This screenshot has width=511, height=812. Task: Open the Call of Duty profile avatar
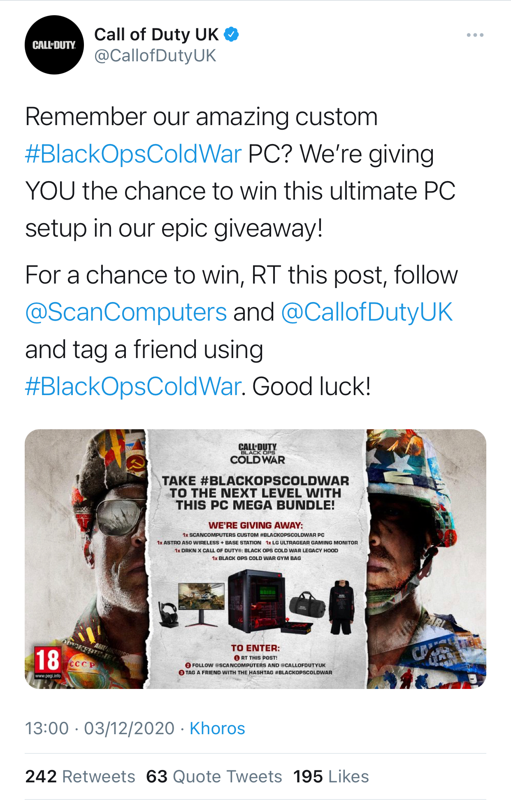click(54, 45)
